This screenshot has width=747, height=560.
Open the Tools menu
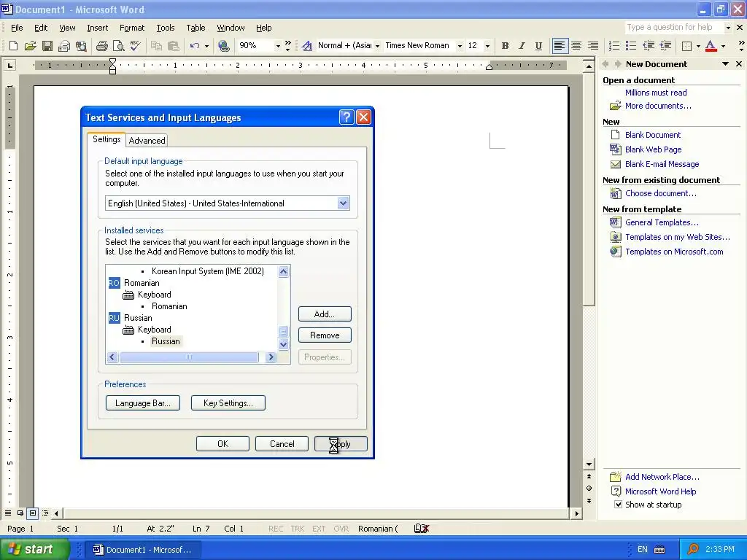pyautogui.click(x=166, y=28)
